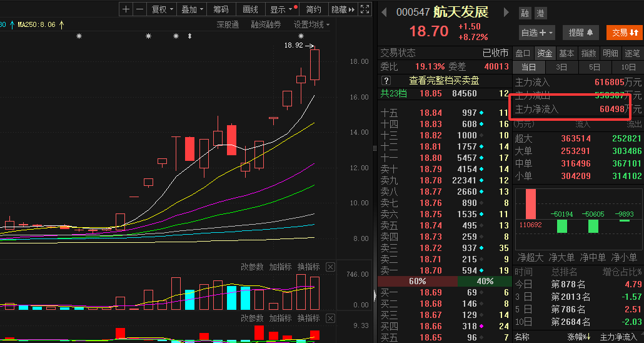Select the 5日 period tab
The width and height of the screenshot is (644, 343).
[595, 67]
